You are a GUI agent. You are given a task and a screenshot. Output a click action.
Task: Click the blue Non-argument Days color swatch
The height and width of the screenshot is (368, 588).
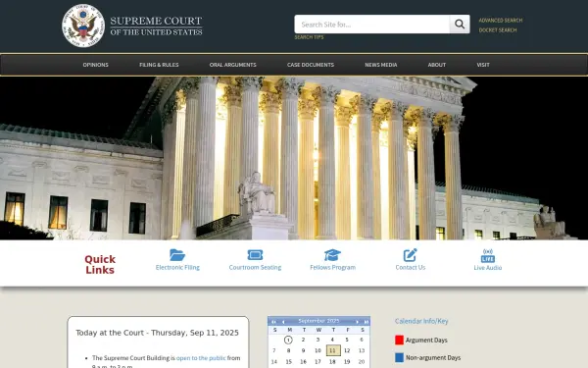400,357
